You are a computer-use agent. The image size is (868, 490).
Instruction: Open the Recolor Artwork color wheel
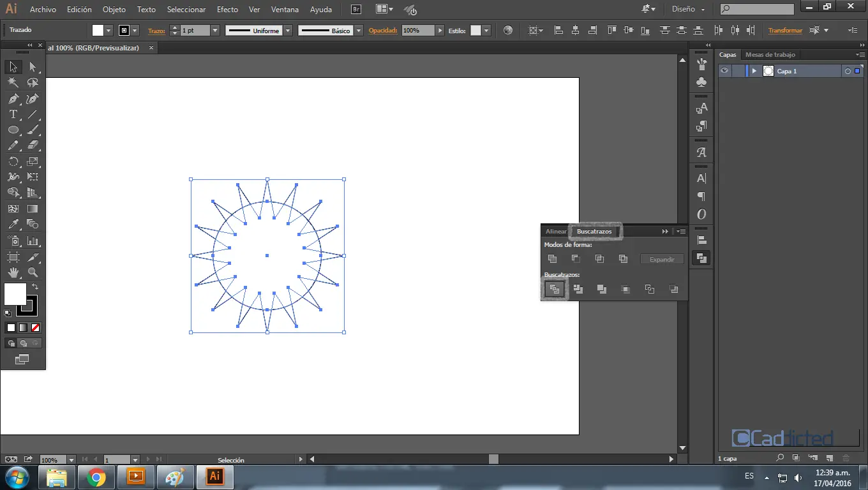[507, 30]
